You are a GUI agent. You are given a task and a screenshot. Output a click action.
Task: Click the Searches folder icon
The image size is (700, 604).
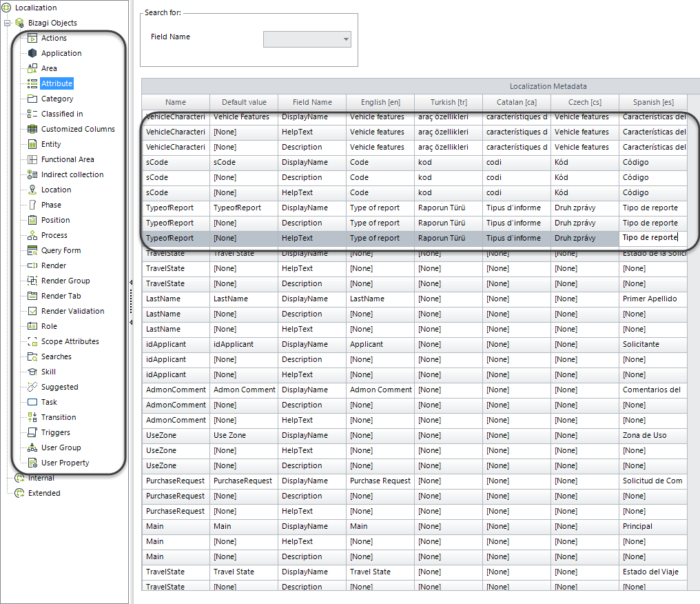click(32, 357)
